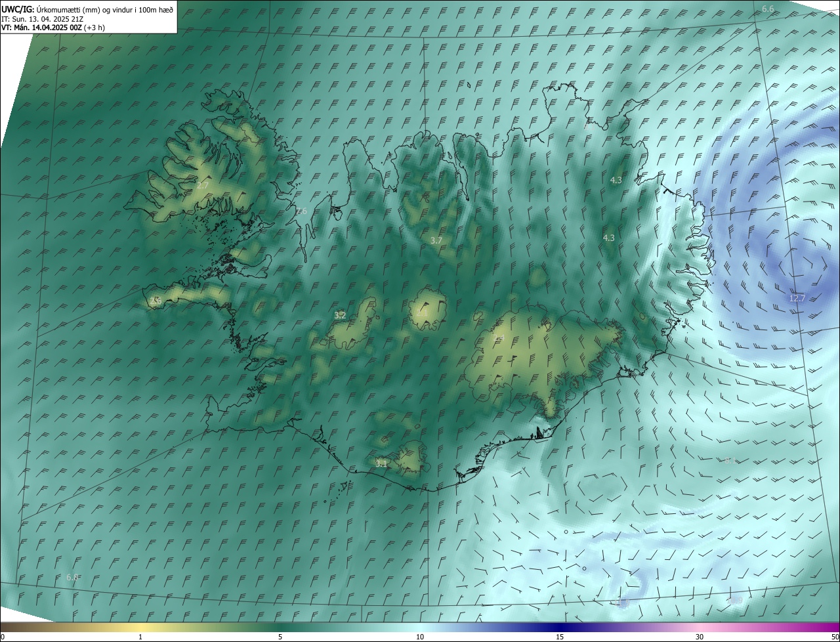This screenshot has height=642, width=840.
Task: Click the 3.1 value label
Action: point(381,463)
